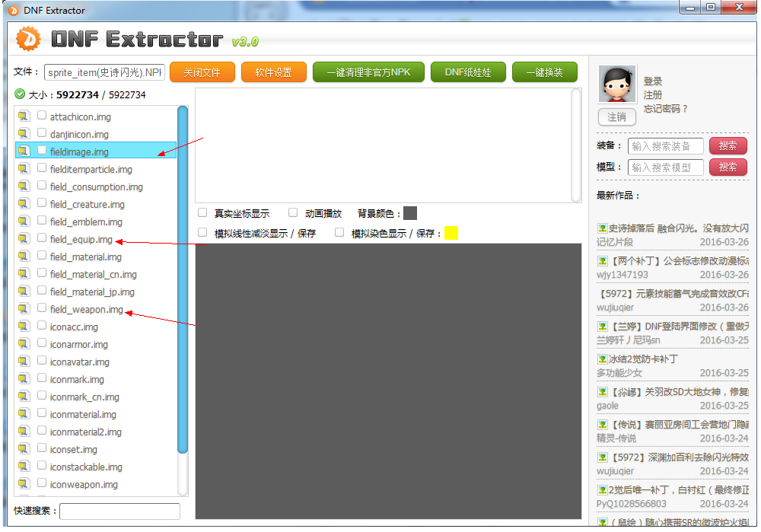
Task: Click file icon beside iconmark.img
Action: coord(24,379)
